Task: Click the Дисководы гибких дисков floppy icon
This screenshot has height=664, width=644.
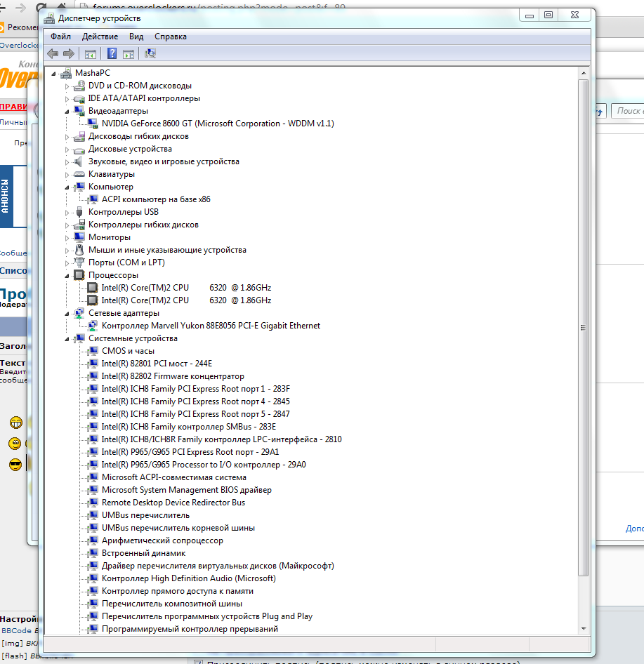Action: (x=79, y=136)
